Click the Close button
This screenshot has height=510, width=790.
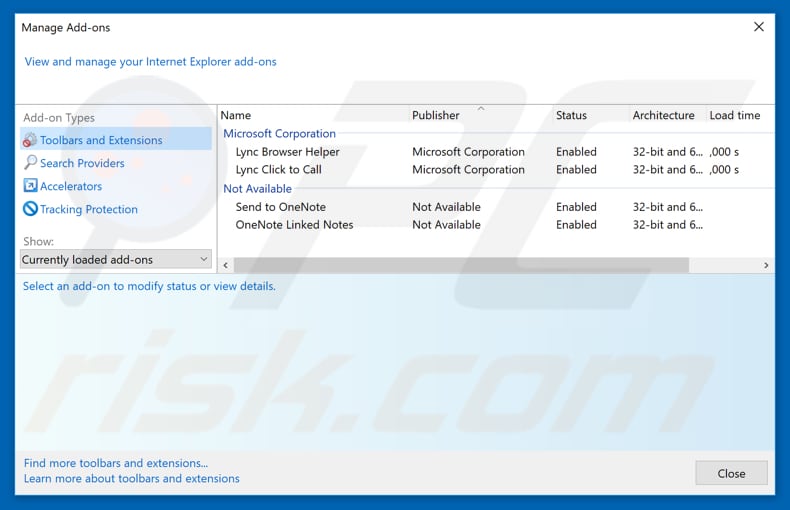coord(732,473)
